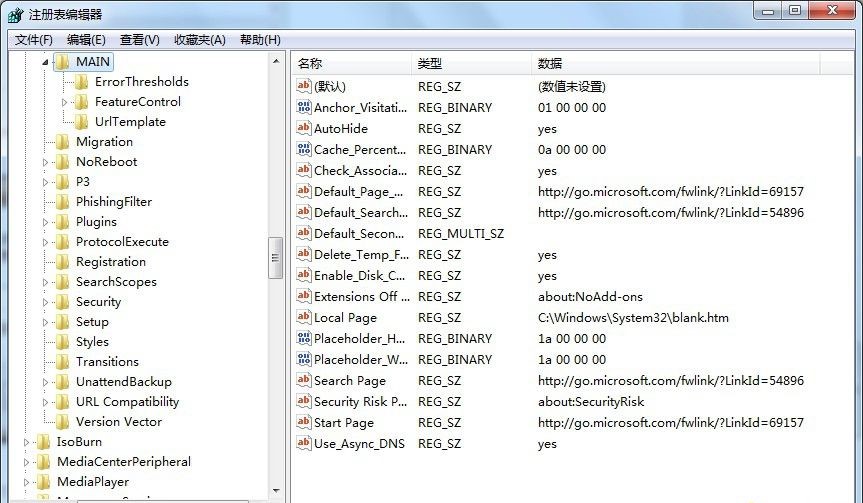Open the 收藏夹(A) favorites menu
Viewport: 863px width, 503px height.
coord(198,40)
